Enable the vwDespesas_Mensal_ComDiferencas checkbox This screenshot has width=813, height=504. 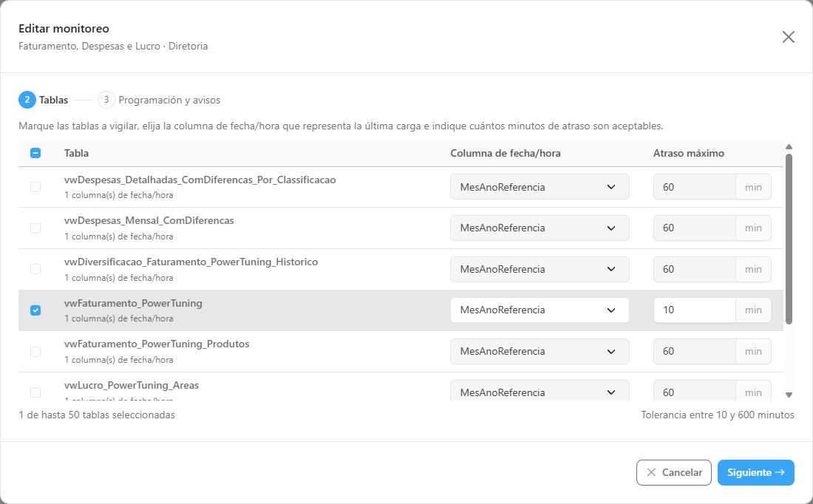click(35, 228)
